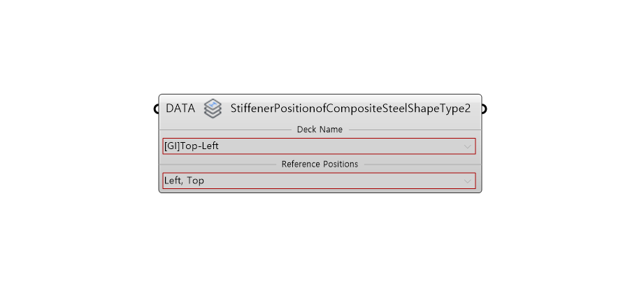Select the left input grip of the component

(x=156, y=109)
